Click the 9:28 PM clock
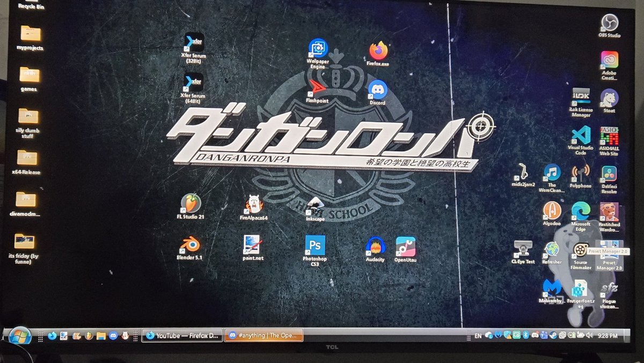This screenshot has height=363, width=644. click(x=608, y=336)
